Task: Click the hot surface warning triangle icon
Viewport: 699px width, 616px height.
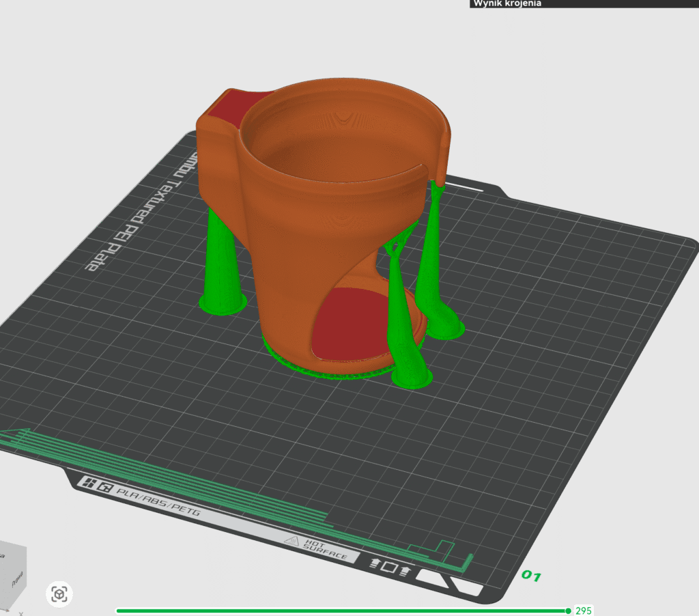Action: click(x=293, y=542)
